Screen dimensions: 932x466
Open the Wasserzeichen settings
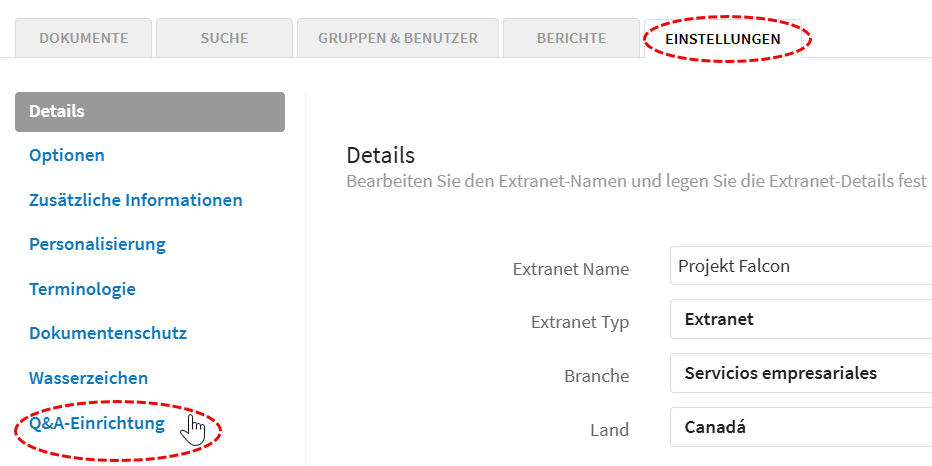pyautogui.click(x=89, y=378)
